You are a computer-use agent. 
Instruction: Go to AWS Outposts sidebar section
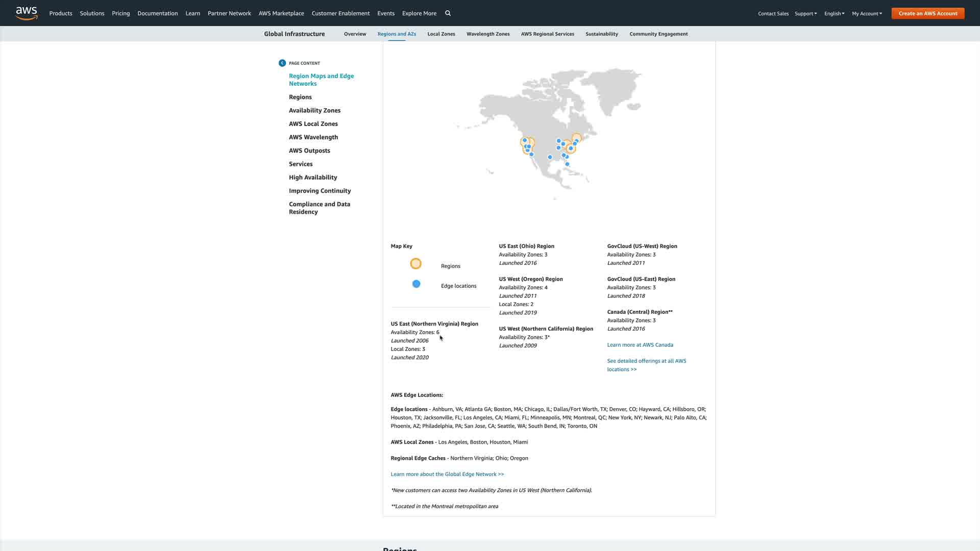pos(309,151)
